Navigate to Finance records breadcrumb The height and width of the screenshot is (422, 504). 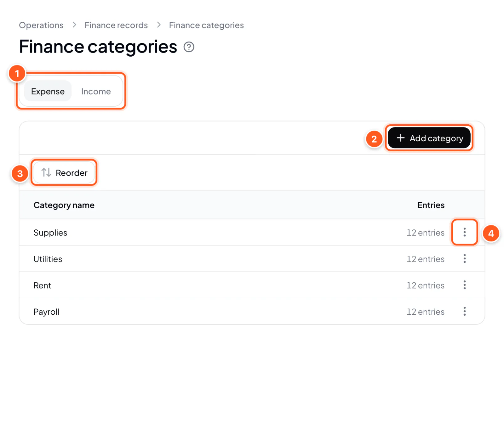116,25
